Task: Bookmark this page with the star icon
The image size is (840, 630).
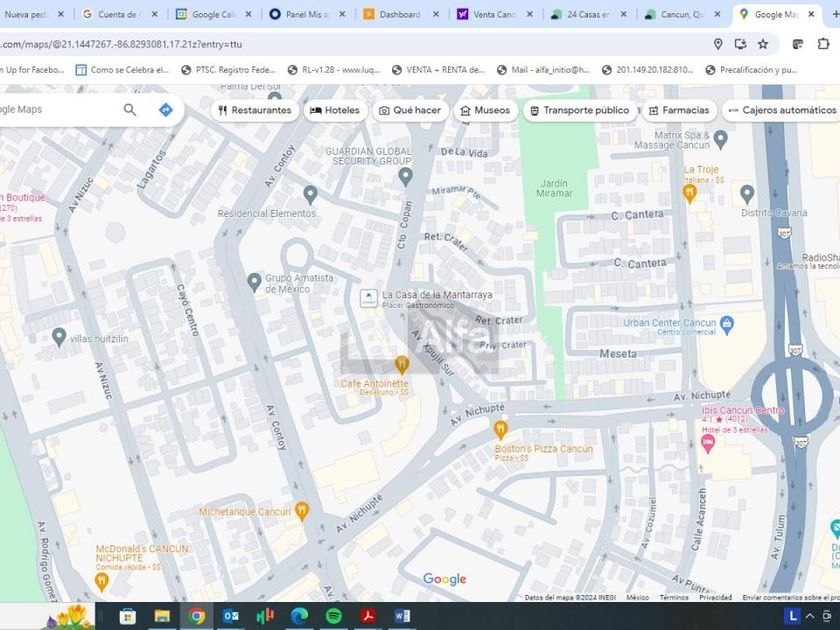Action: [763, 44]
